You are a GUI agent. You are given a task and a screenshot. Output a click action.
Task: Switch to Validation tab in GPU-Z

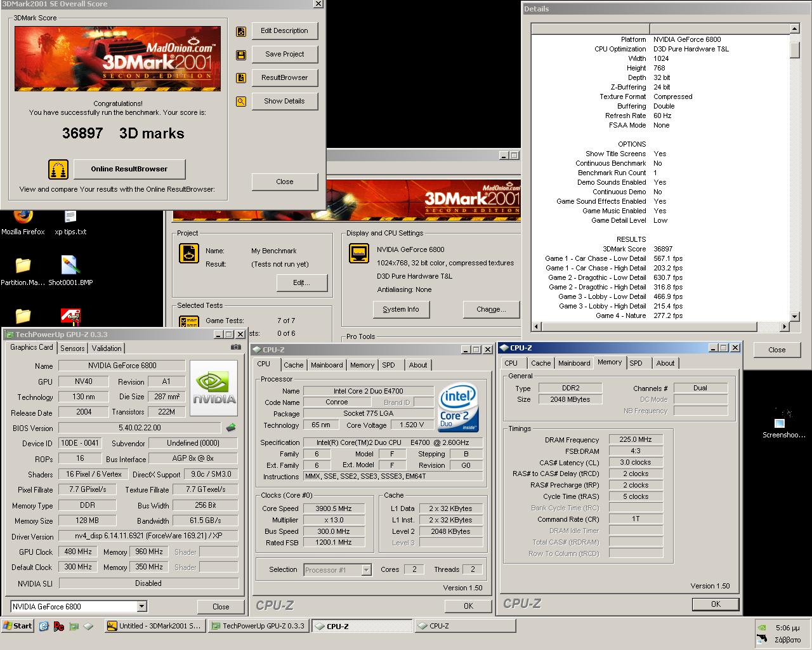tap(107, 348)
